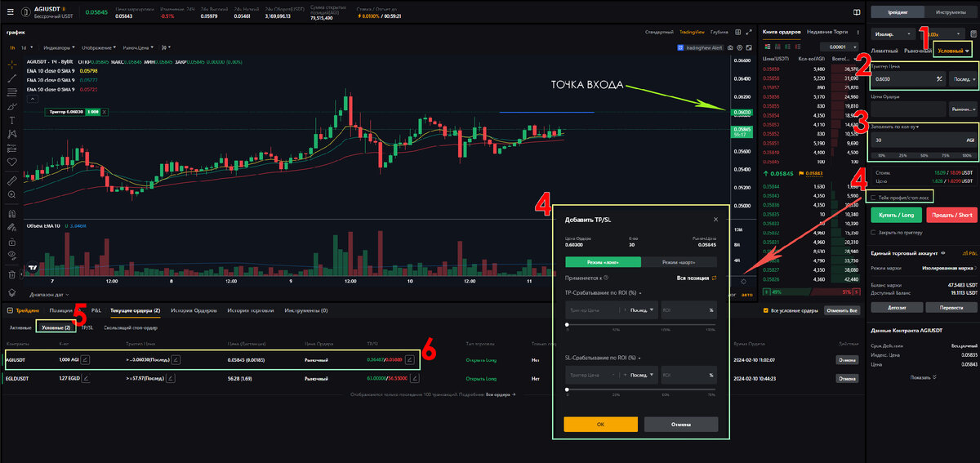Viewport: 980px width, 463px height.
Task: Select Режим «лонг» in the TP/SL dialog
Action: [603, 262]
